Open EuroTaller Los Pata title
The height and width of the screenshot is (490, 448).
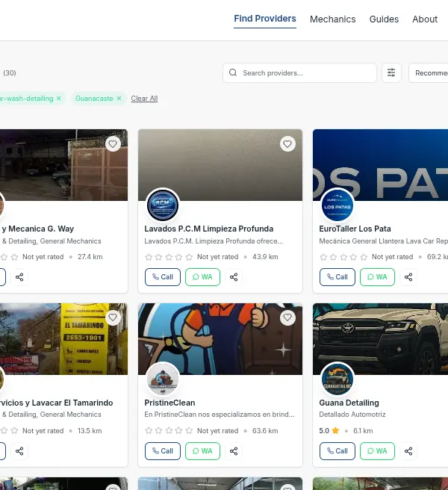click(355, 229)
